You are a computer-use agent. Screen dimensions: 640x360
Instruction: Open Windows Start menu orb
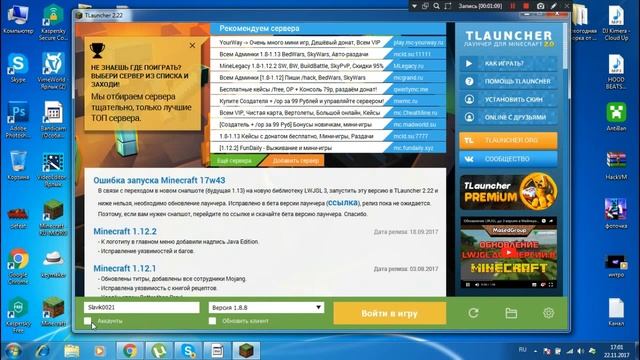point(13,351)
